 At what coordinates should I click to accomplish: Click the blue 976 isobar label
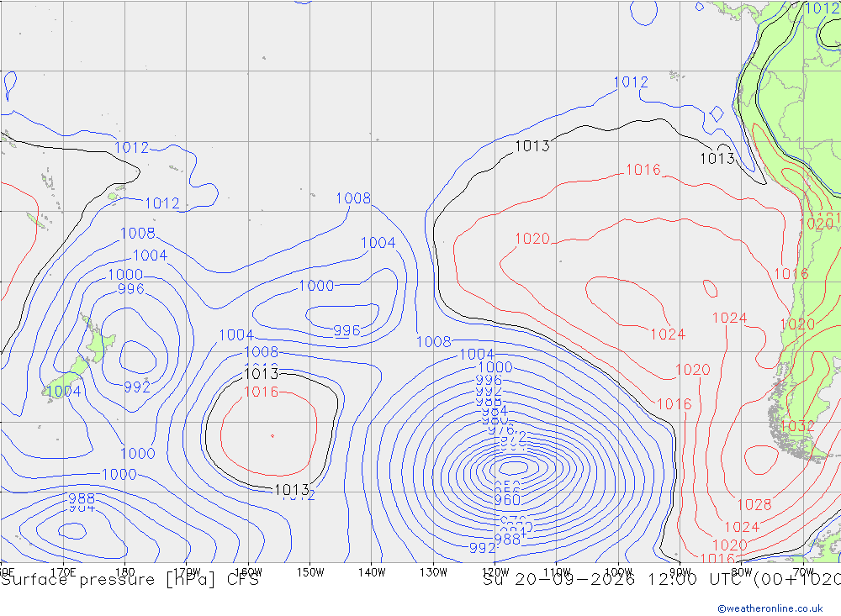pyautogui.click(x=501, y=429)
